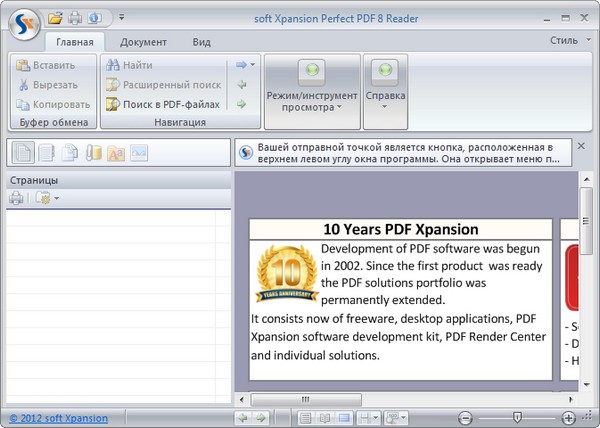The height and width of the screenshot is (428, 600).
Task: Click the green forward arrow in Навигация group
Action: tap(241, 104)
